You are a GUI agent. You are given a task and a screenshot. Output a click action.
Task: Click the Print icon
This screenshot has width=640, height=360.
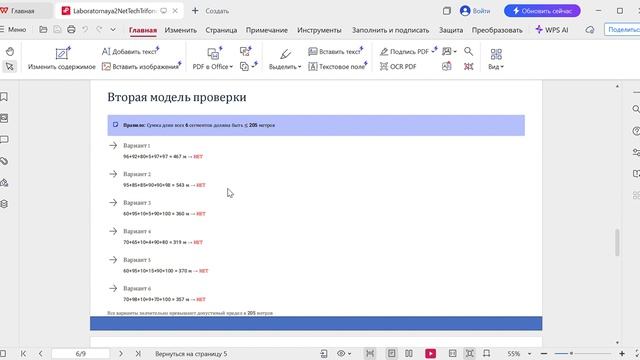point(71,29)
